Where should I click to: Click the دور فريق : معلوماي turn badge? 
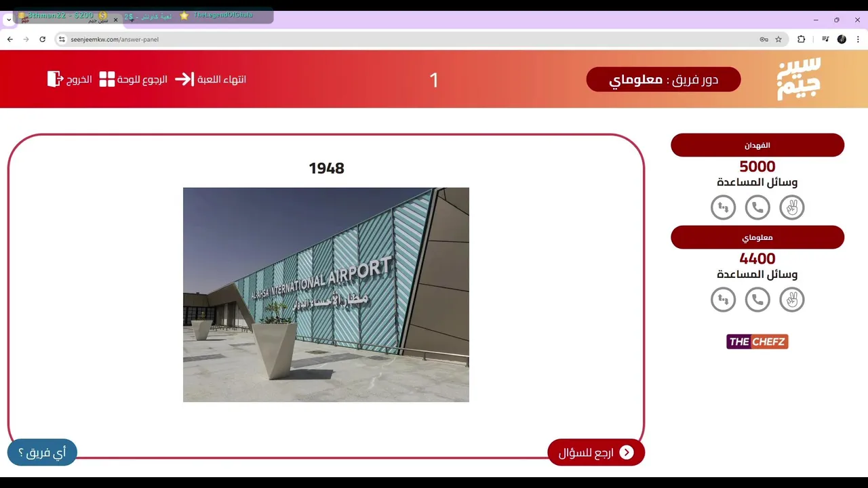point(663,79)
